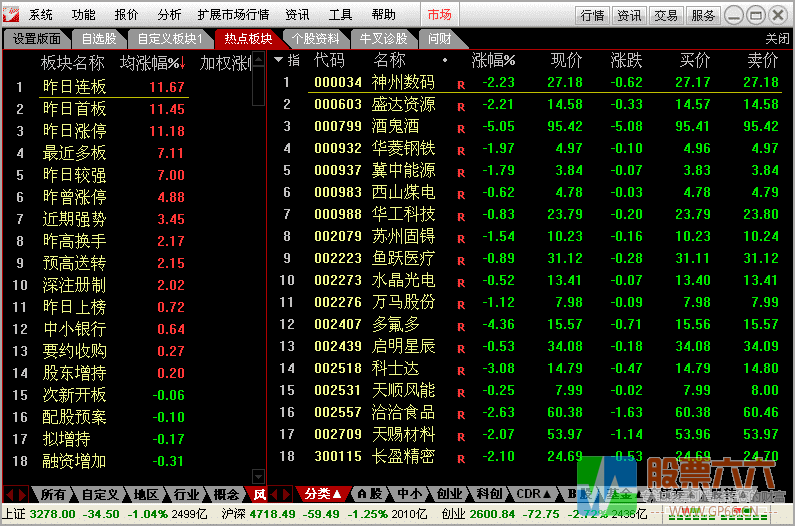Click left panel tab-scroll right arrow
Screen dimensions: 795x526
(x=22, y=494)
